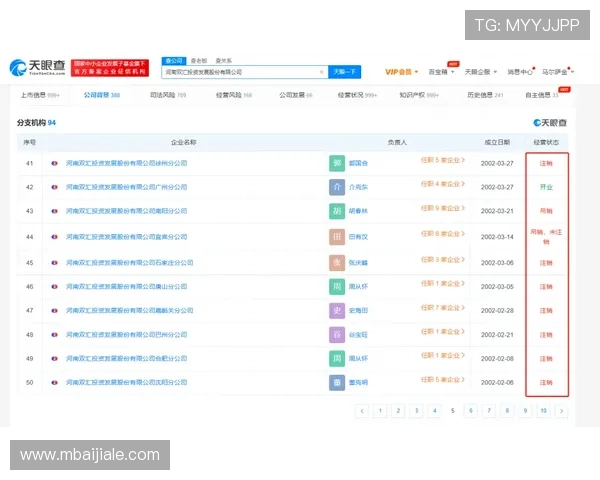The width and height of the screenshot is (600, 480).
Task: Jump to page 10 in pagination
Action: [x=543, y=411]
